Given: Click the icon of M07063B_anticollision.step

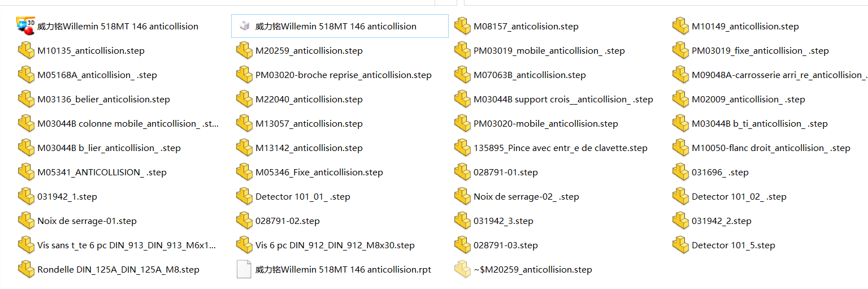Looking at the screenshot, I should pos(463,75).
